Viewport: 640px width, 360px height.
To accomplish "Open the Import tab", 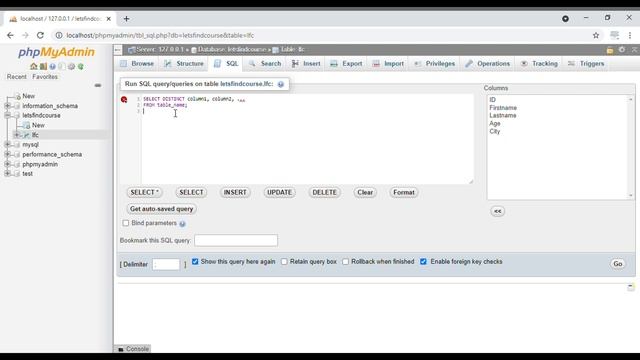I will coord(388,64).
